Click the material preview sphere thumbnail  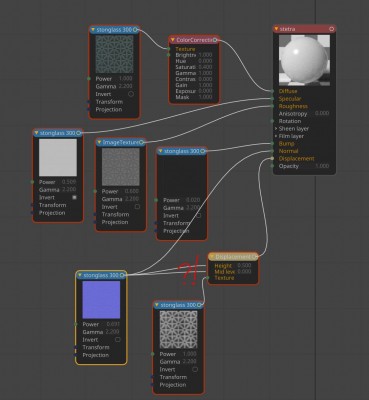tap(304, 61)
